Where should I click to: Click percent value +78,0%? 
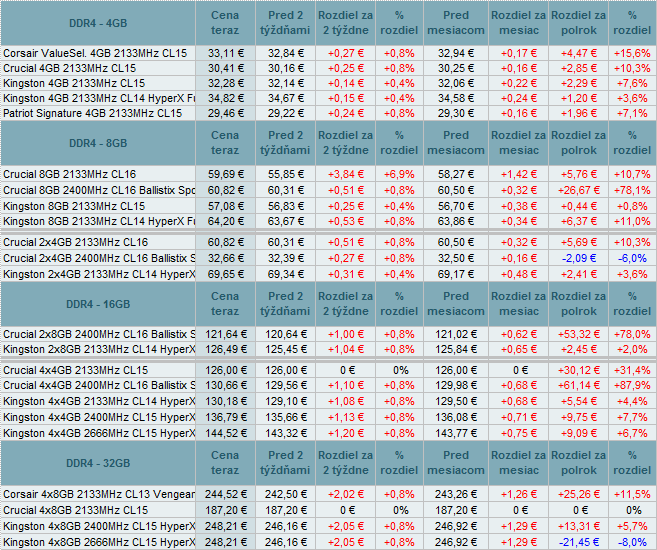coord(632,334)
